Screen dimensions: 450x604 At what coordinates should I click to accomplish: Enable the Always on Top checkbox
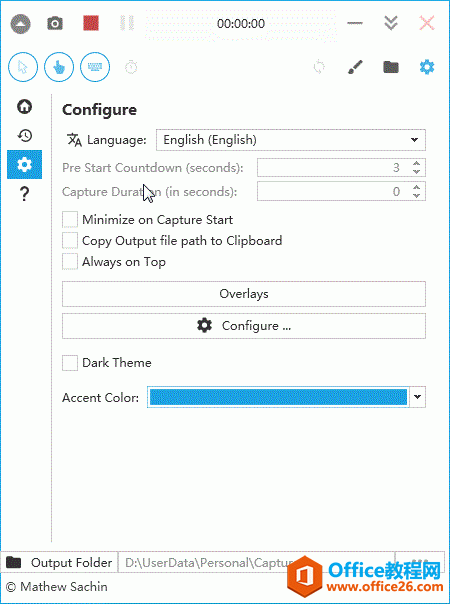click(x=70, y=262)
